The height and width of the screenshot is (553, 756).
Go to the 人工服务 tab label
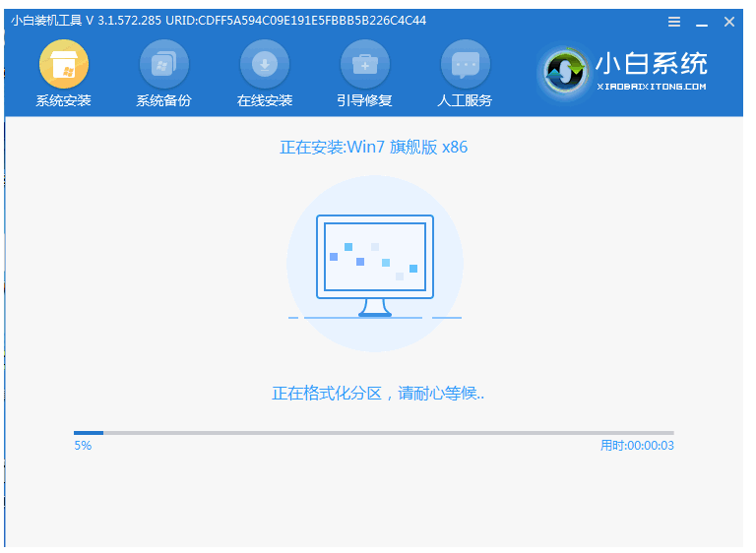click(465, 100)
